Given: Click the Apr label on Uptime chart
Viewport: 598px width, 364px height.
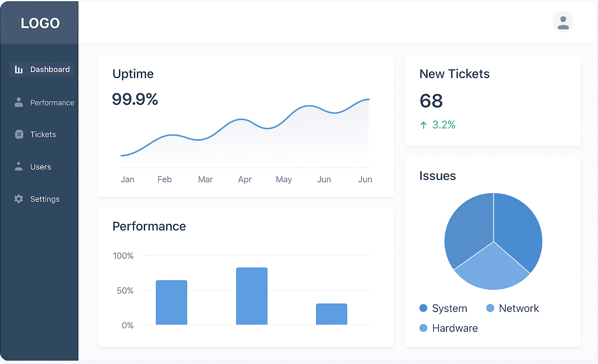Looking at the screenshot, I should coord(245,179).
